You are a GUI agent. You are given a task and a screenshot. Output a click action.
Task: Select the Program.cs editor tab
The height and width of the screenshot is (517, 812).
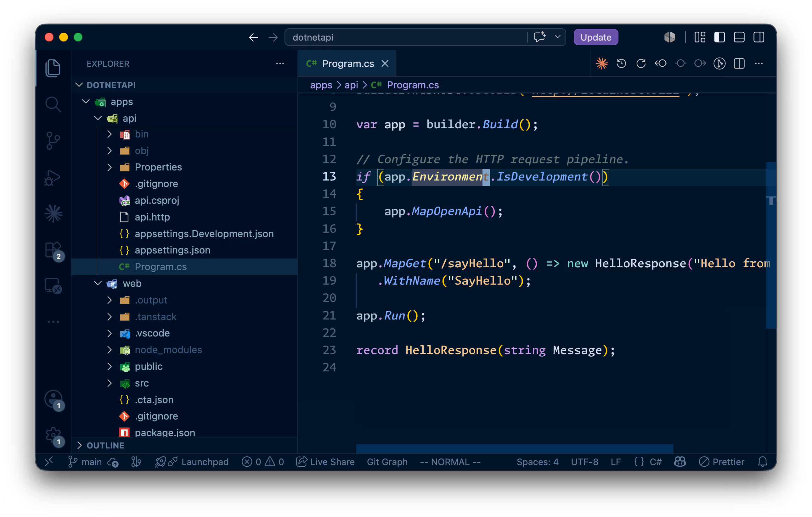coord(347,63)
